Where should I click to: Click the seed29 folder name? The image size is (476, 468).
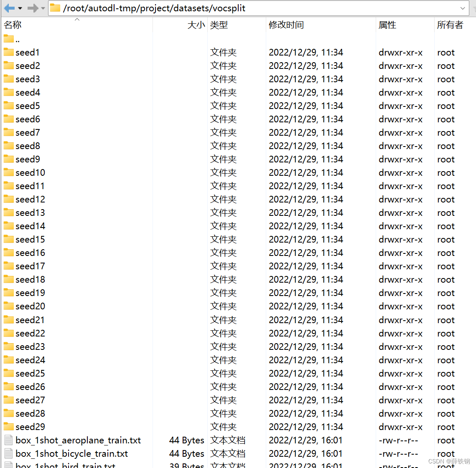(31, 426)
